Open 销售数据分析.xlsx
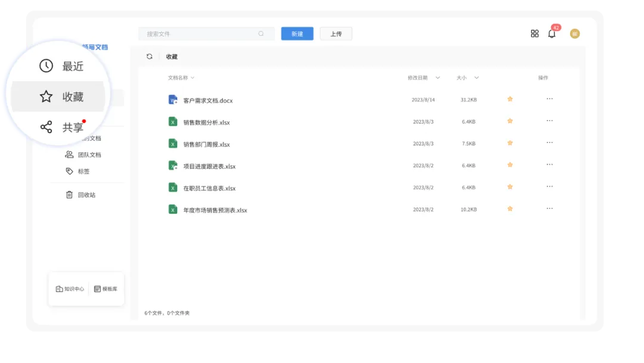644x363 pixels. [206, 122]
